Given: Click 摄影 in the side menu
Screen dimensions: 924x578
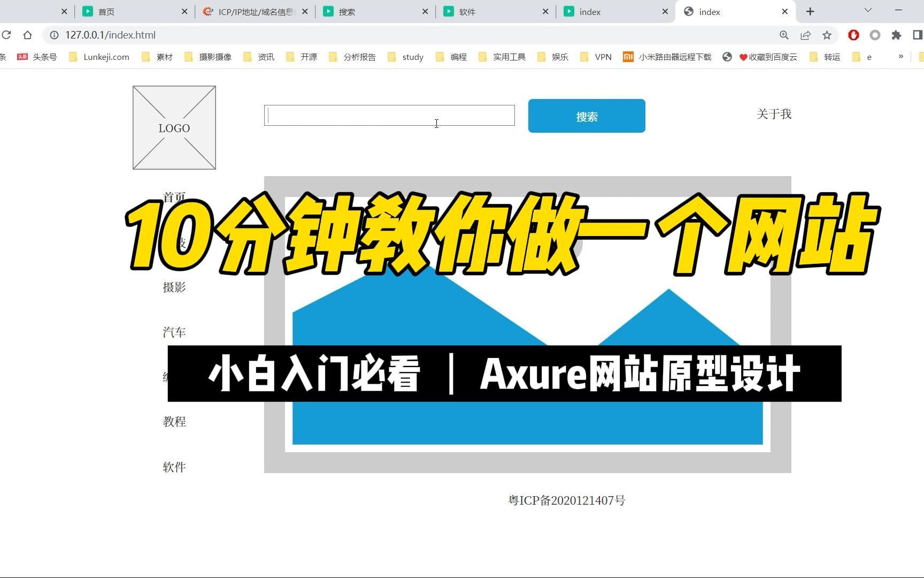Looking at the screenshot, I should click(174, 287).
